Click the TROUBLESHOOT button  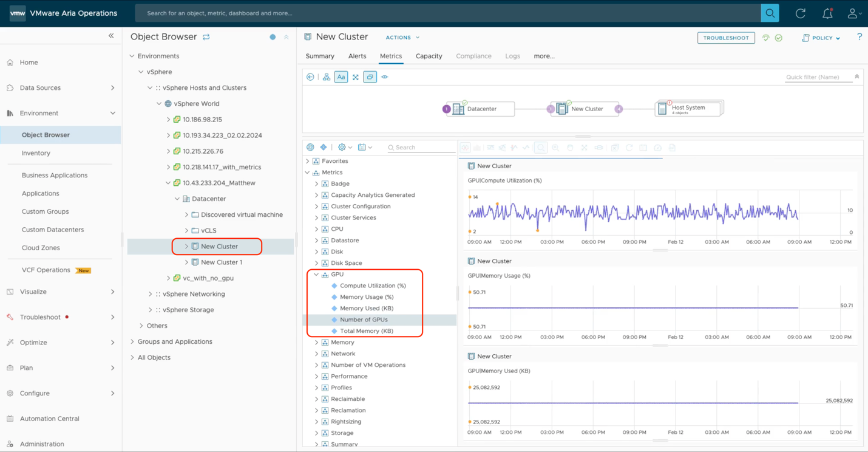(x=726, y=38)
